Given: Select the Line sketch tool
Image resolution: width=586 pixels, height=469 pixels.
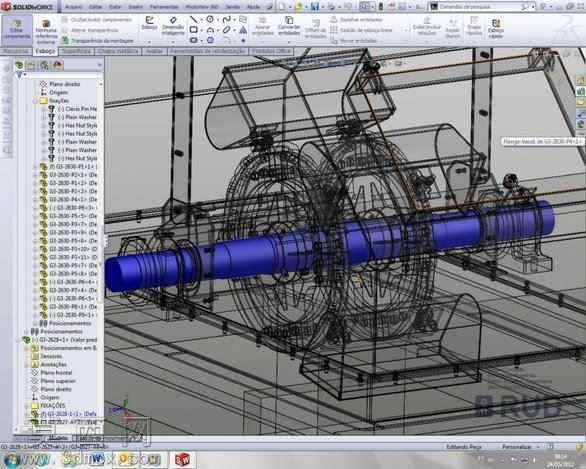Looking at the screenshot, I should [x=193, y=19].
